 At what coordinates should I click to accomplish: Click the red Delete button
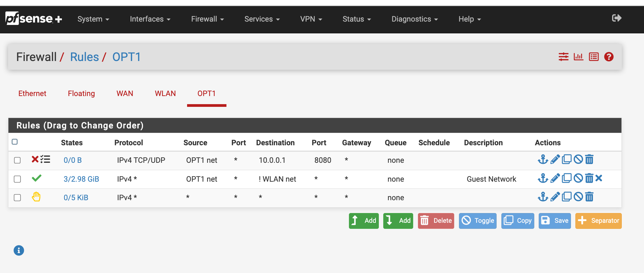tap(436, 221)
